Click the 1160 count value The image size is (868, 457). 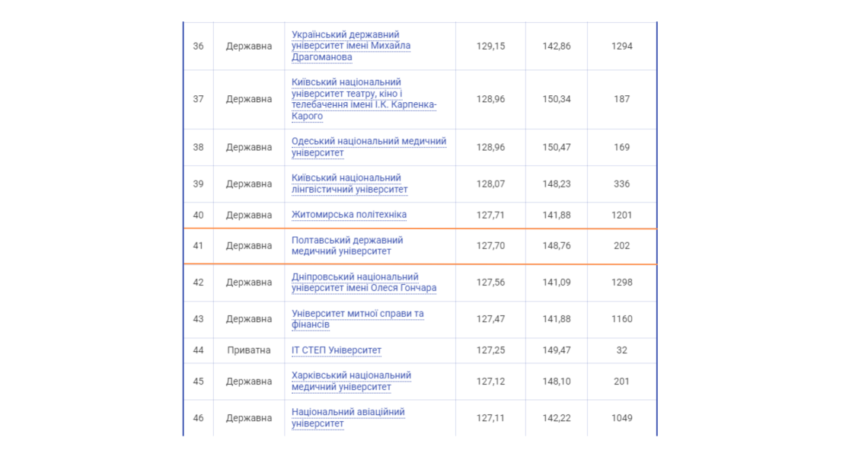pos(621,319)
